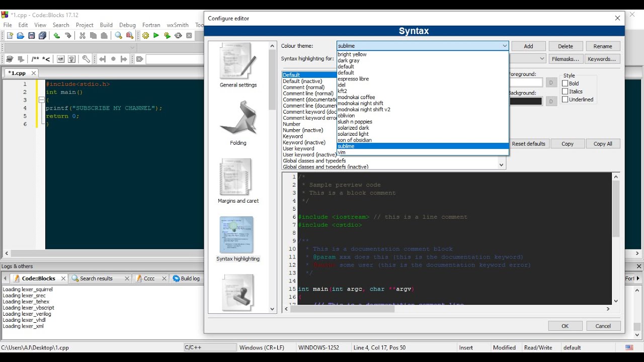The height and width of the screenshot is (362, 644).
Task: Click the Paste icon in main toolbar
Action: pos(104,36)
